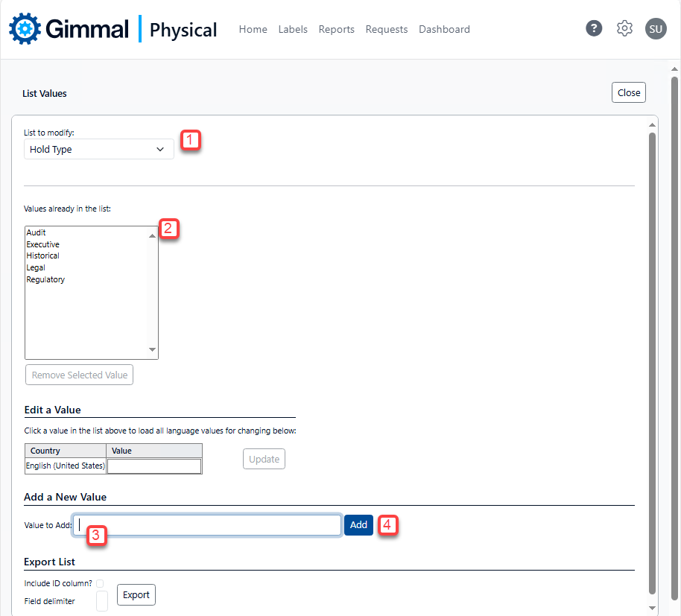Open the Labels menu
681x616 pixels.
pos(293,30)
